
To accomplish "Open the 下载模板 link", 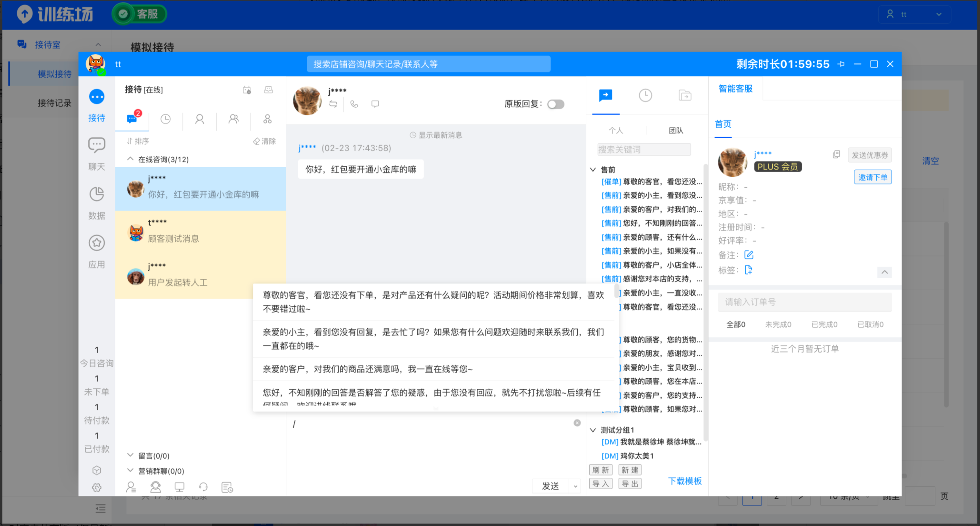I will pyautogui.click(x=685, y=481).
